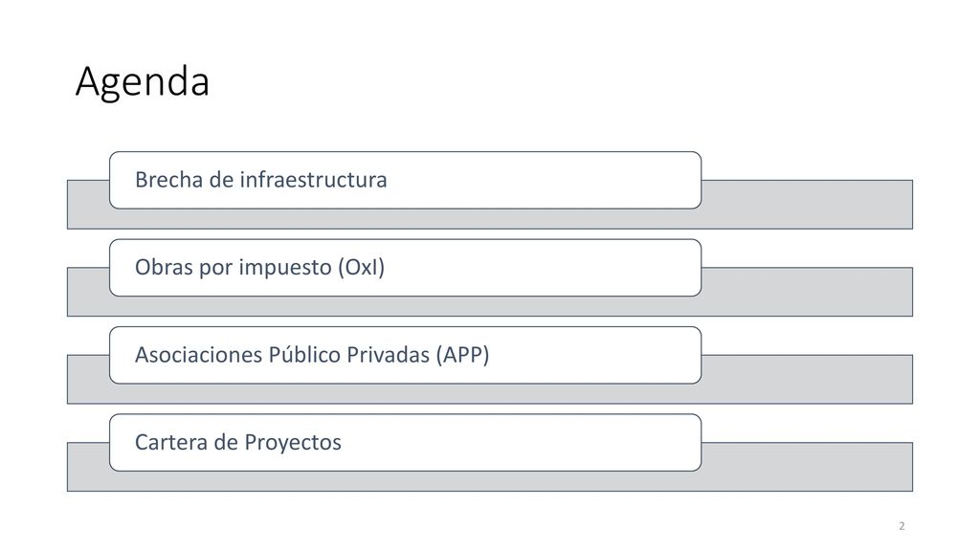Image resolution: width=980 pixels, height=551 pixels.
Task: Click the word Cartera
Action: (x=171, y=442)
